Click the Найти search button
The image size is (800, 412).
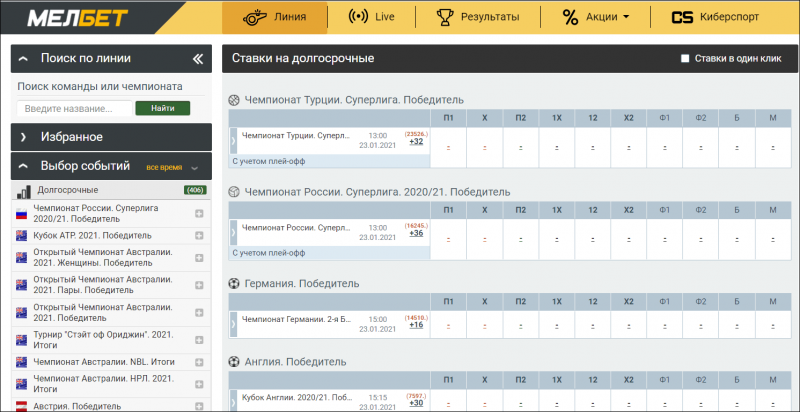tap(163, 108)
